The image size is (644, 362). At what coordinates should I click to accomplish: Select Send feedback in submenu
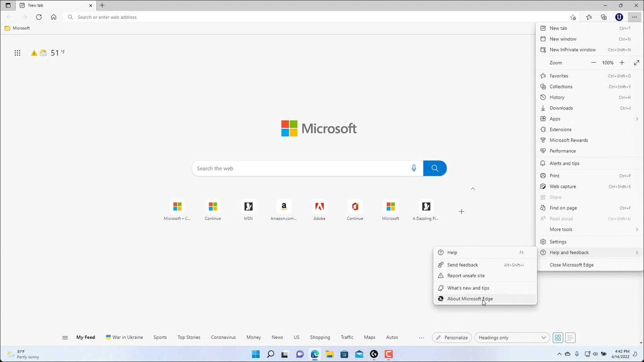[x=485, y=265]
